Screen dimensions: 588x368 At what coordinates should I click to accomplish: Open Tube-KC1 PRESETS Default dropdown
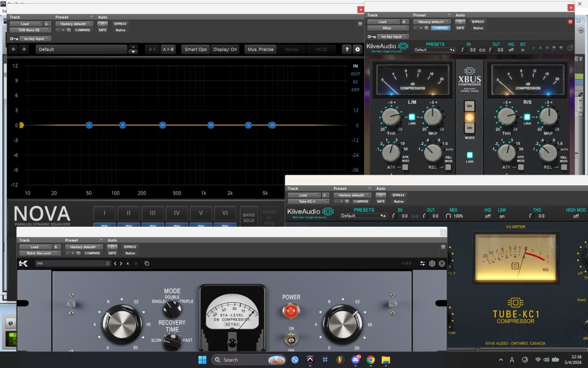coord(364,216)
